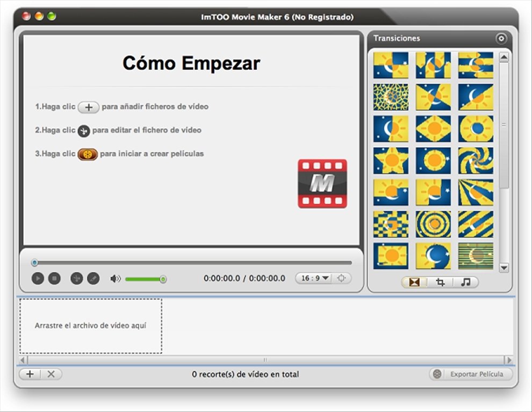532x412 pixels.
Task: Select the scissors clip tool below preview
Action: [77, 278]
